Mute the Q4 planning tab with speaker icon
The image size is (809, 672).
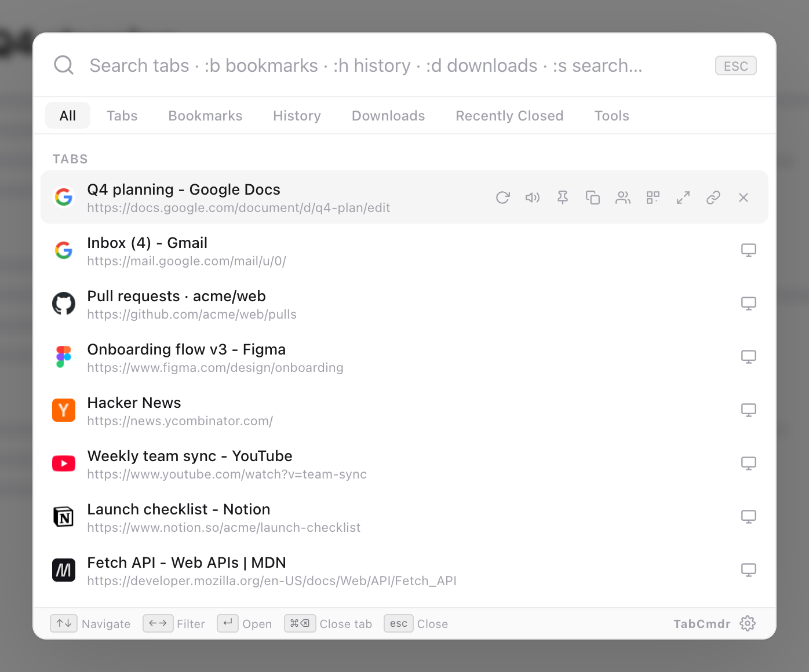[x=533, y=198]
